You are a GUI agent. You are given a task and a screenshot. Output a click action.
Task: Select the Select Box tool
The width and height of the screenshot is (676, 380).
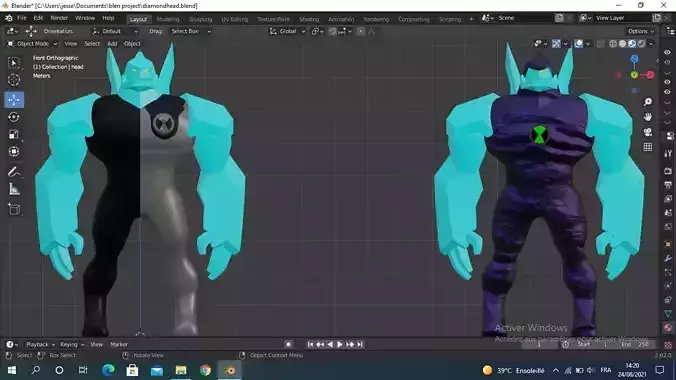(14, 63)
